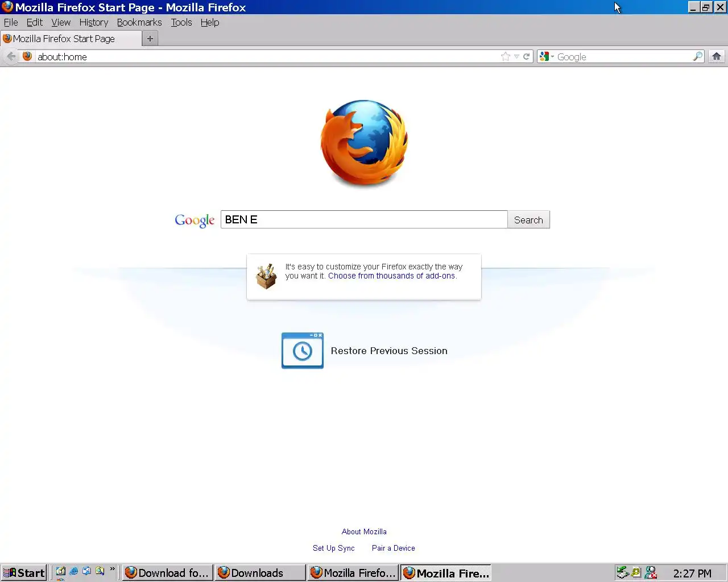Go to the home page via house icon
Screen dimensions: 728x582
(x=717, y=56)
